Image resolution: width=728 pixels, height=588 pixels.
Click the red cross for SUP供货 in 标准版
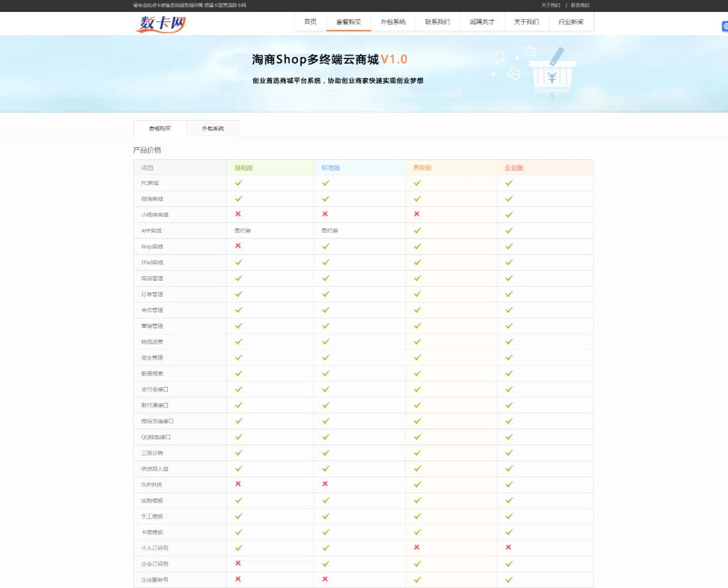pyautogui.click(x=325, y=484)
